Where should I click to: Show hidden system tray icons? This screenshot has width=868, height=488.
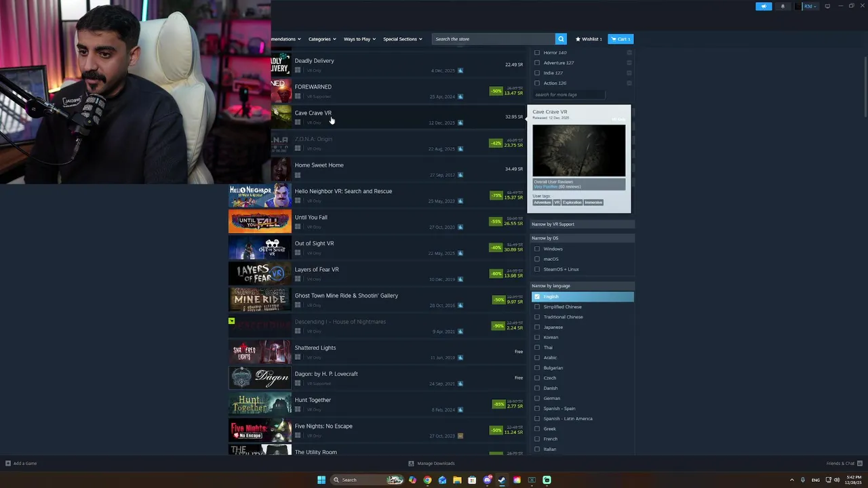click(791, 480)
